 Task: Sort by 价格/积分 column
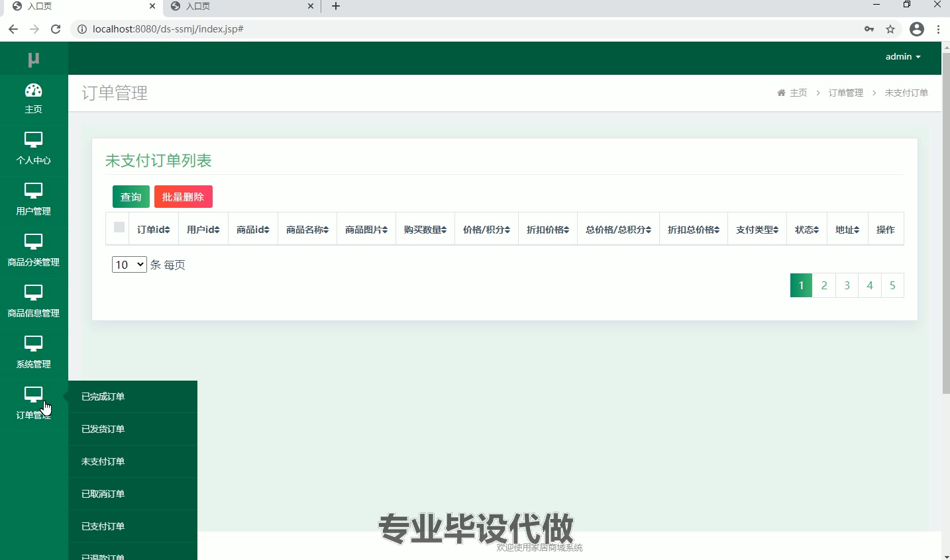coord(487,230)
